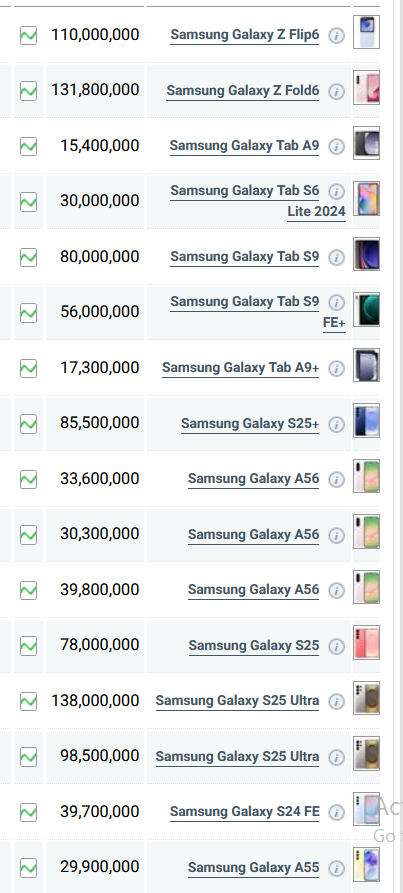This screenshot has height=893, width=403.
Task: Open Samsung Galaxy Tab S9 FE+ link
Action: [x=258, y=312]
